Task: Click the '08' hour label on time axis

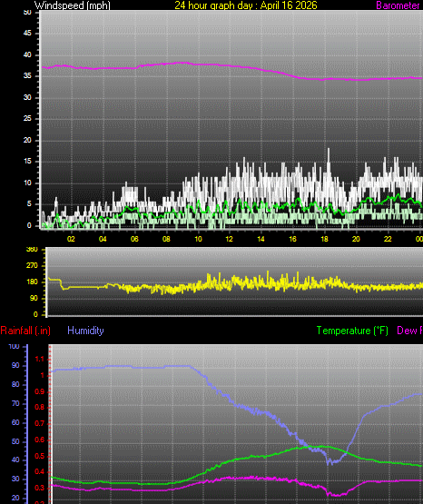Action: click(166, 239)
